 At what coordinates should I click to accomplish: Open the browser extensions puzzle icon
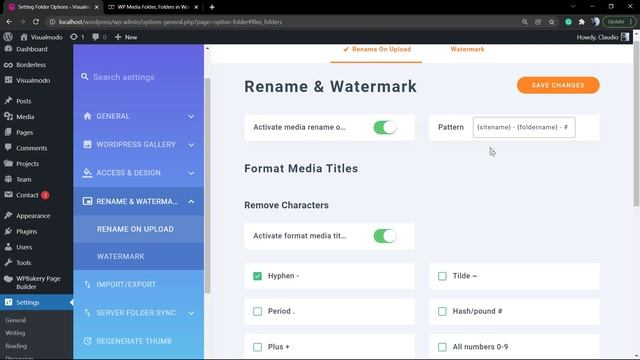pyautogui.click(x=582, y=22)
